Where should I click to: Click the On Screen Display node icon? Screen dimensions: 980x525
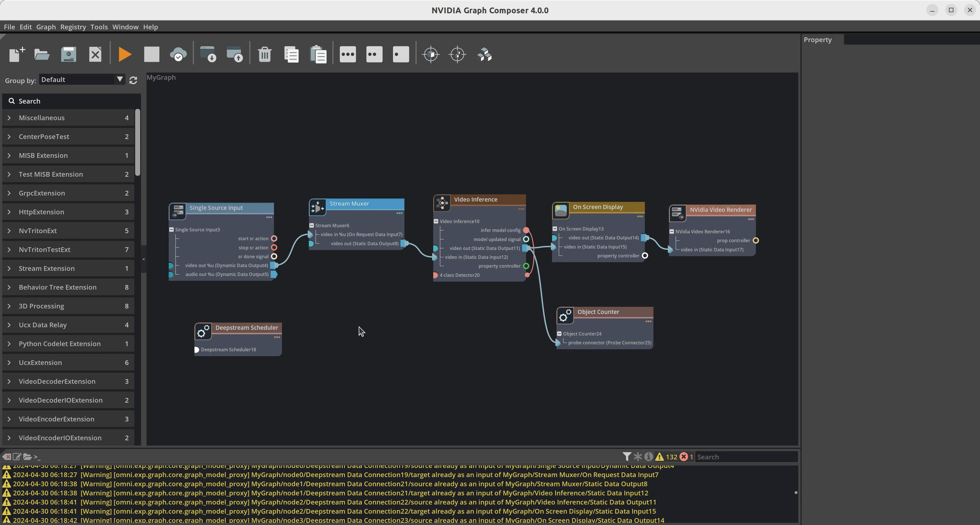click(x=561, y=210)
